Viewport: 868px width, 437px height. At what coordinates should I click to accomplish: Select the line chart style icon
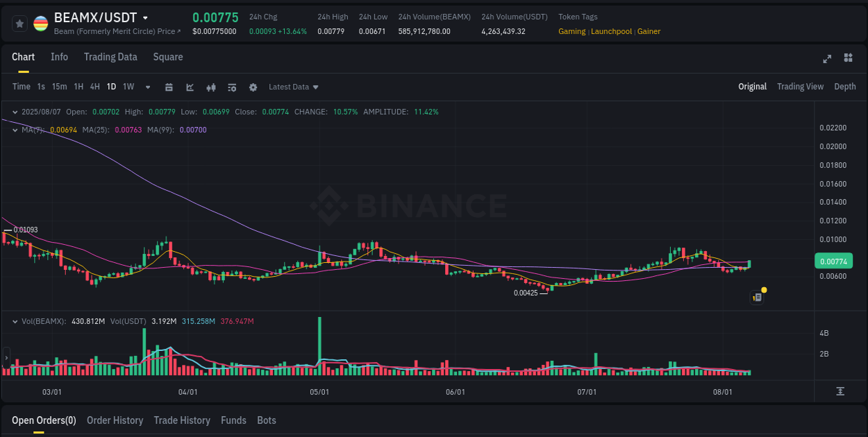[x=190, y=87]
